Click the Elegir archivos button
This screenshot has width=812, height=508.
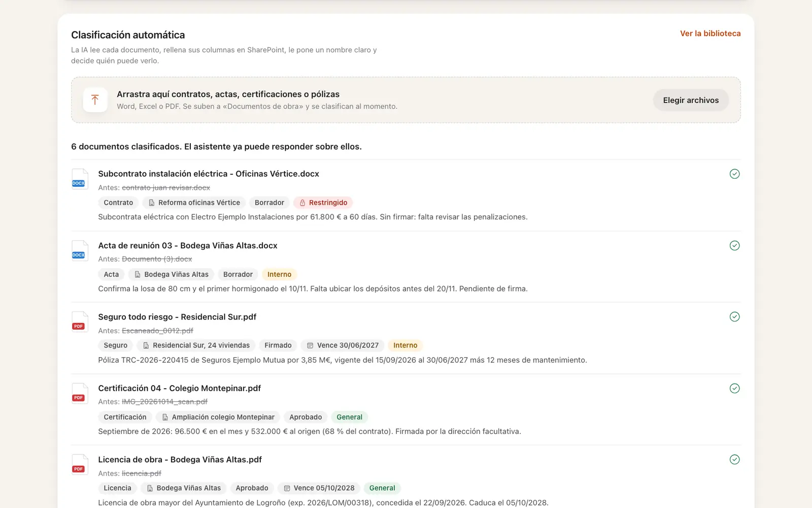[x=691, y=100]
